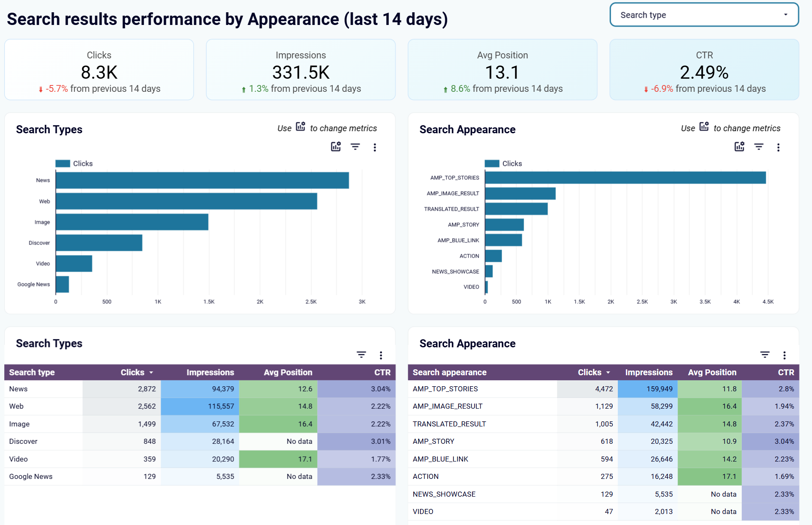
Task: Click the filter icon above the Search Types table
Action: 361,355
